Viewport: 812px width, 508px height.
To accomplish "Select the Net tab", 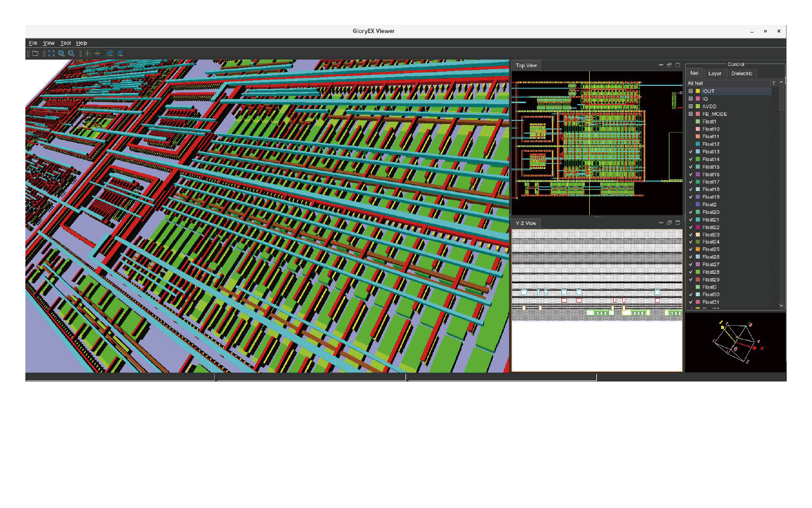I will (694, 73).
